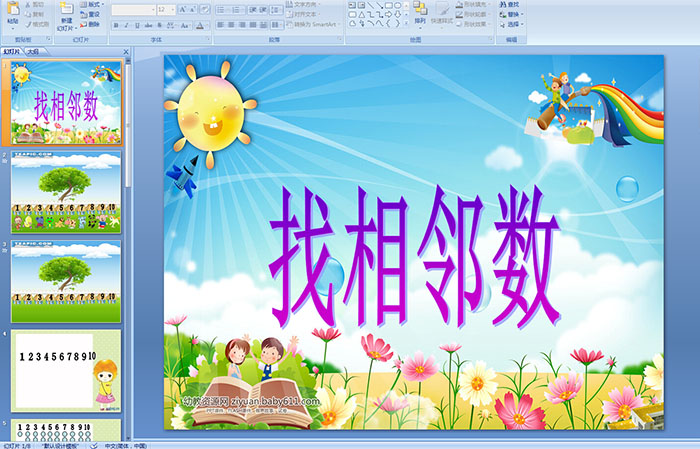The image size is (700, 449).
Task: Open the font name dropdown
Action: click(x=150, y=9)
